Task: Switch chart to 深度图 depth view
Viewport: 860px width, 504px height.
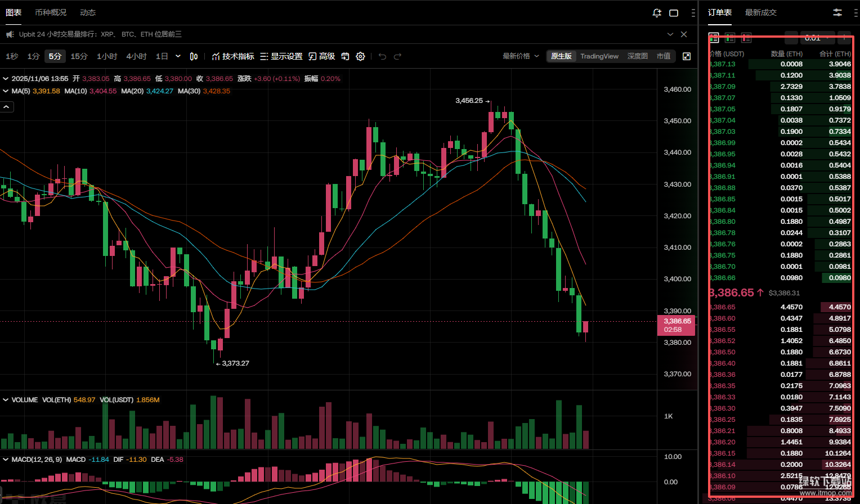Action: tap(637, 56)
